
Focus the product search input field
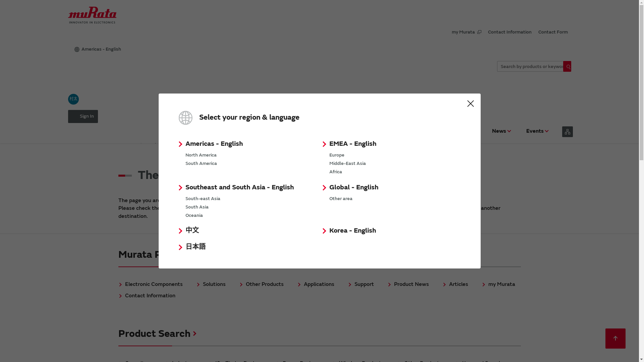tap(530, 67)
